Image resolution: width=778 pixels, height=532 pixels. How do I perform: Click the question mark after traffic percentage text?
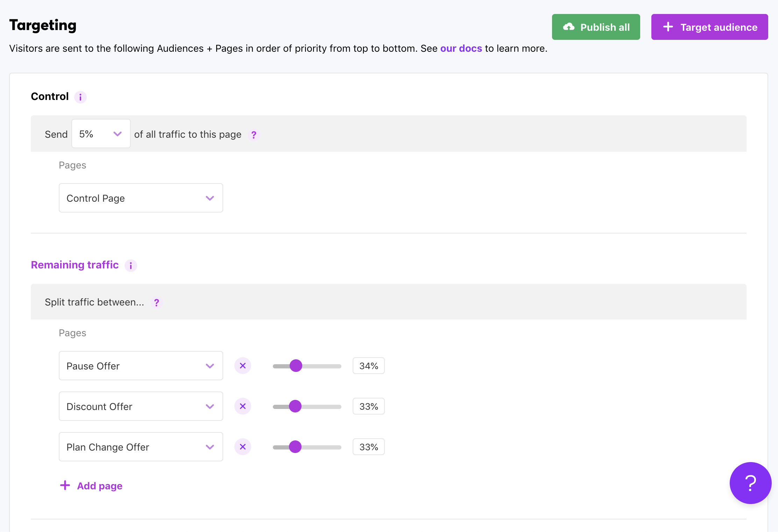(254, 135)
